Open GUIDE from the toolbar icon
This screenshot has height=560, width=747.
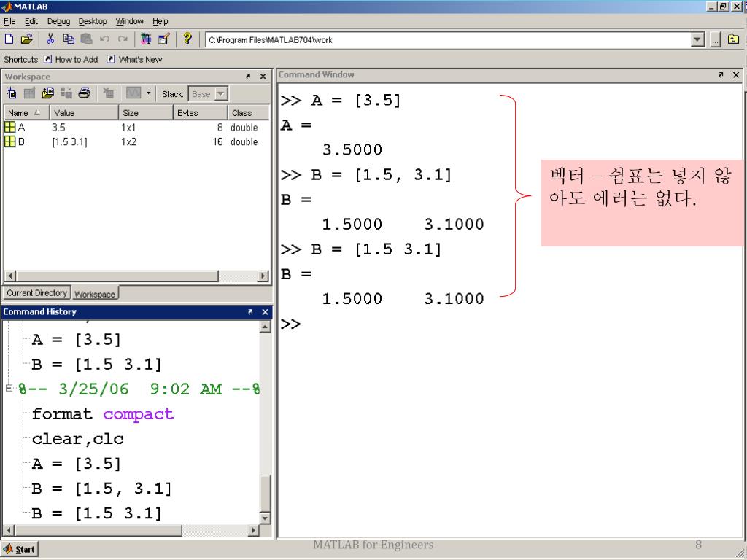click(x=164, y=39)
